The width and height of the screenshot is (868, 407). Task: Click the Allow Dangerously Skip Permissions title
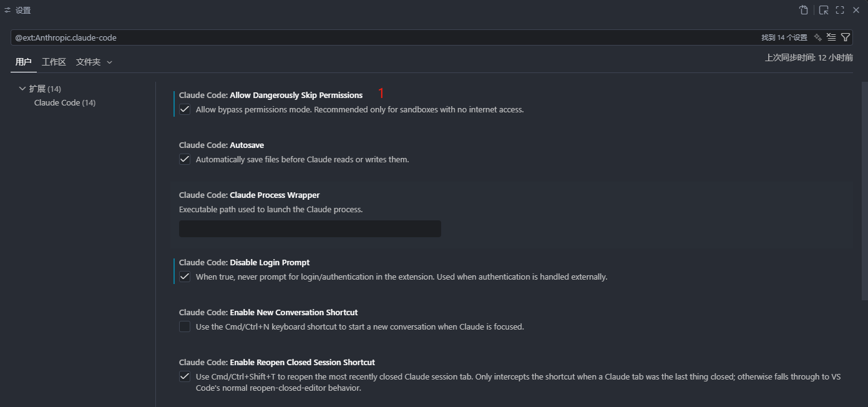271,95
